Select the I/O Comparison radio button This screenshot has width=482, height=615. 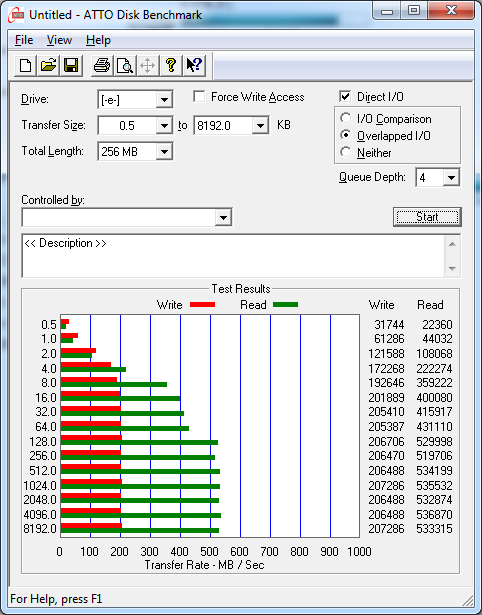tap(346, 118)
